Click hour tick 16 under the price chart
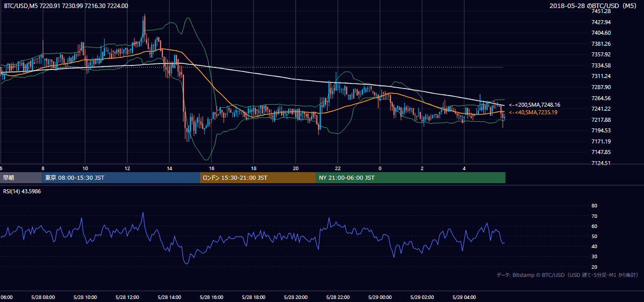The height and width of the screenshot is (302, 644). [212, 169]
